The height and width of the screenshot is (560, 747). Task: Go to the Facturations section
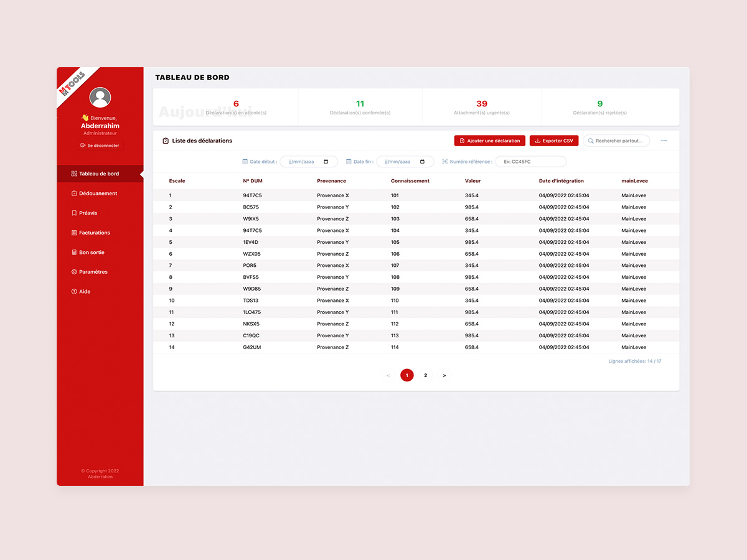click(94, 233)
